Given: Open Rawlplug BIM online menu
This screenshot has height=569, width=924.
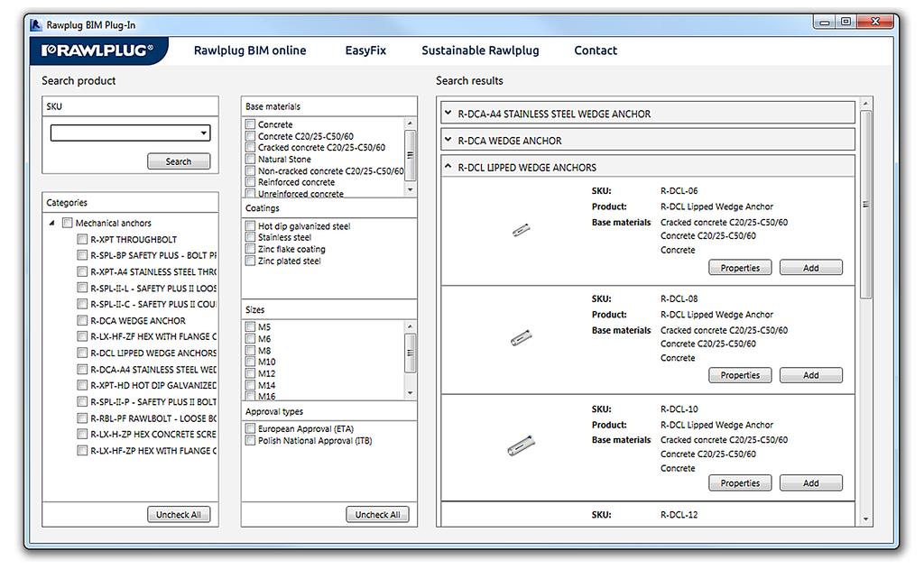Looking at the screenshot, I should point(250,50).
